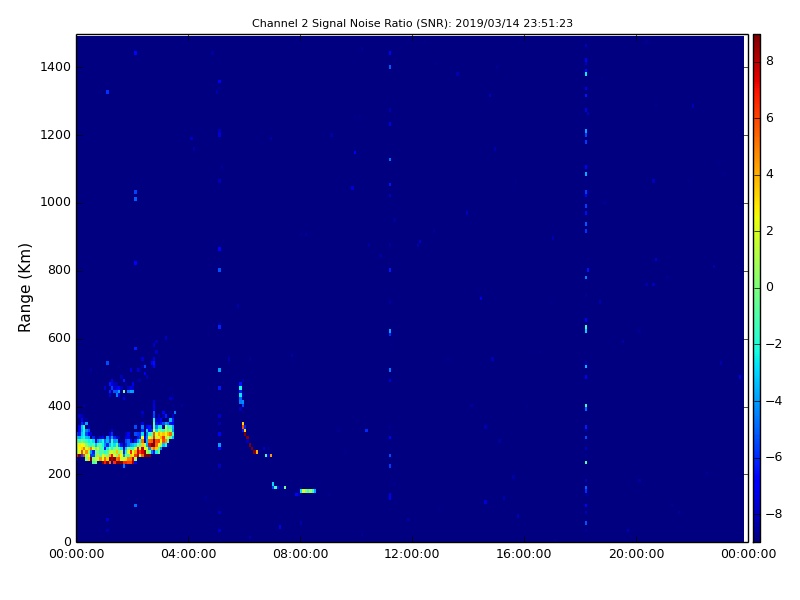Click the 04:00:00 time tick label
800x600 pixels.
[188, 554]
